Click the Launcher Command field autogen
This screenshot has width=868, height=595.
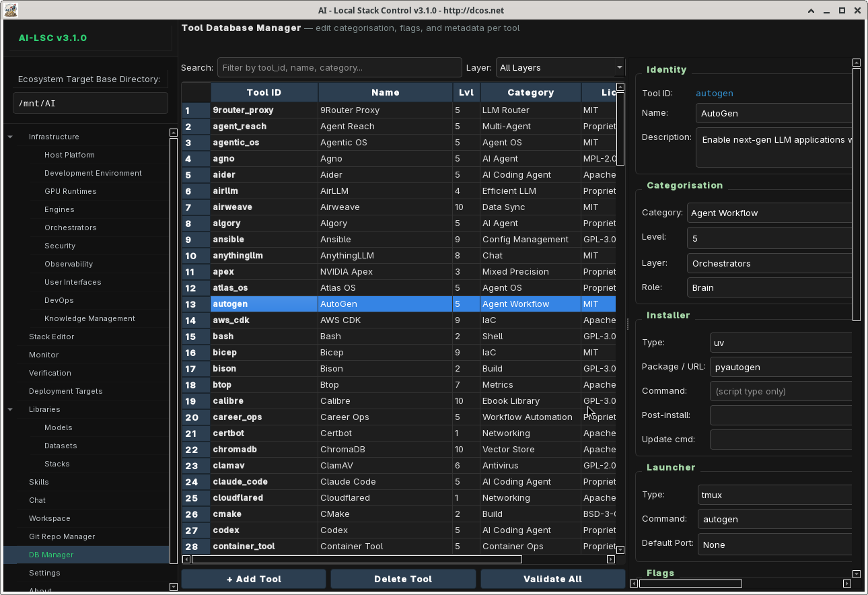point(775,520)
